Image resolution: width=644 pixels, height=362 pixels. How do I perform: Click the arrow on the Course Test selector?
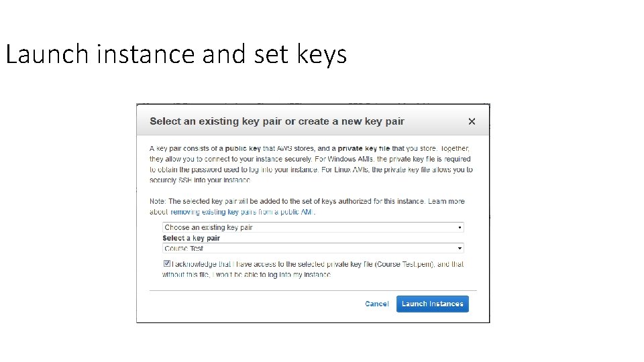click(x=460, y=248)
